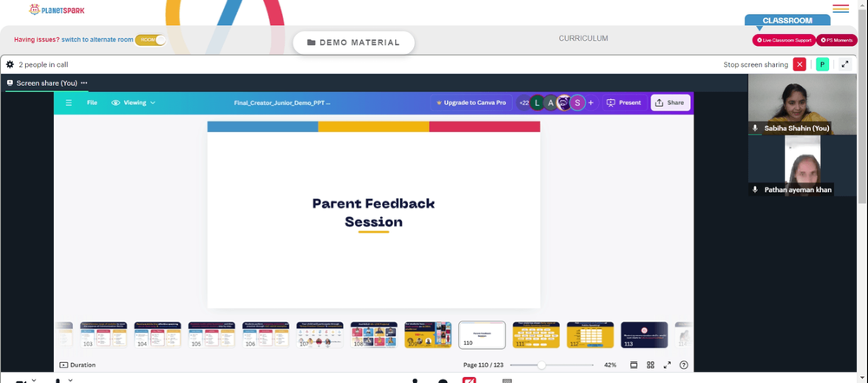Image resolution: width=868 pixels, height=383 pixels.
Task: Toggle the alternate ROOM switch
Action: pos(150,40)
